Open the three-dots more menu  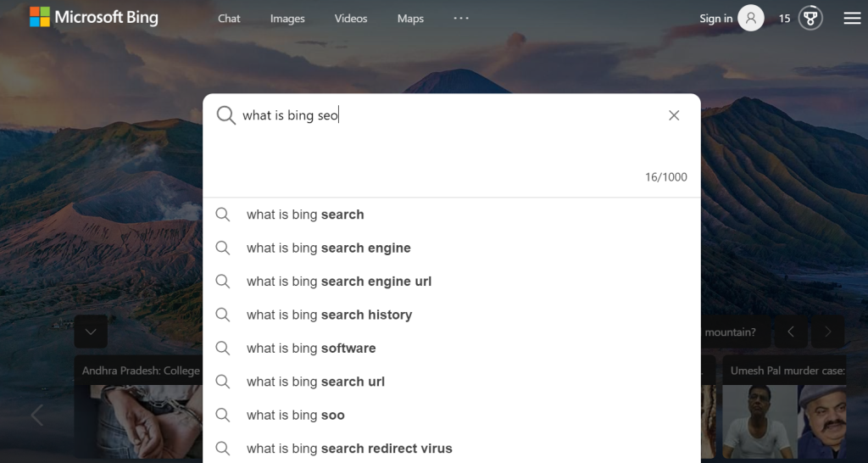tap(461, 18)
